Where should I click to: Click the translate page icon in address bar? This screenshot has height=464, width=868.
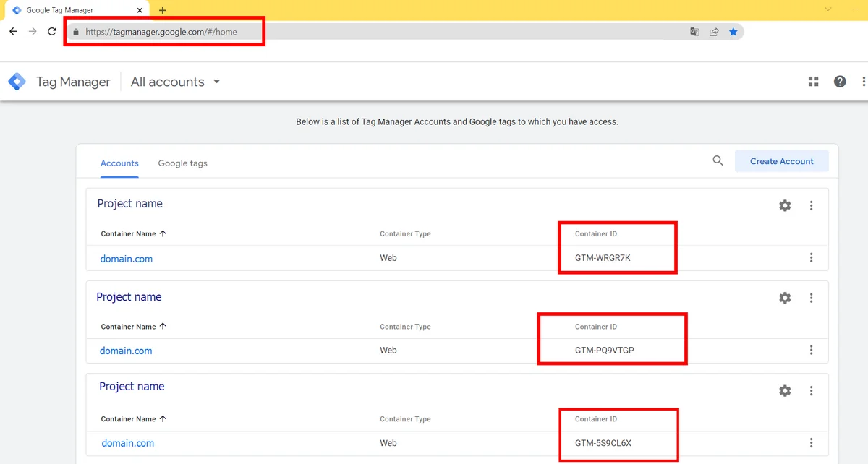(694, 32)
